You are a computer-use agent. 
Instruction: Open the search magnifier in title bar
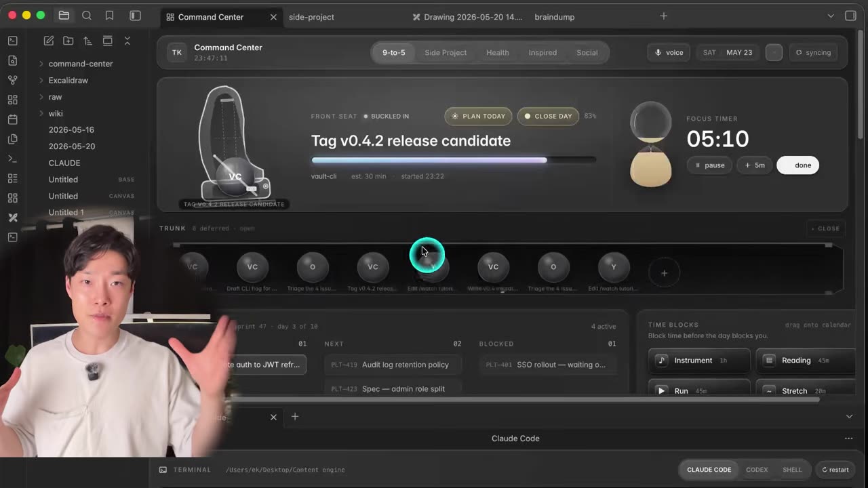click(x=87, y=16)
